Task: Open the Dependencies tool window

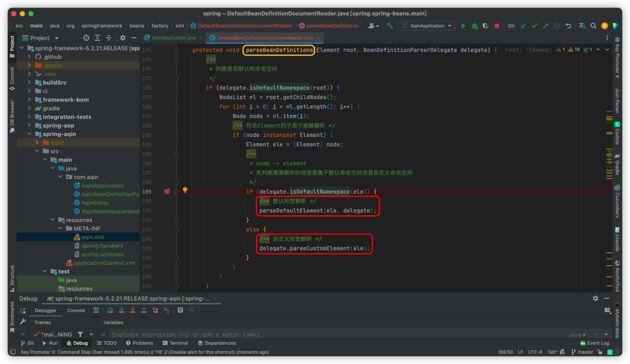Action: 217,343
